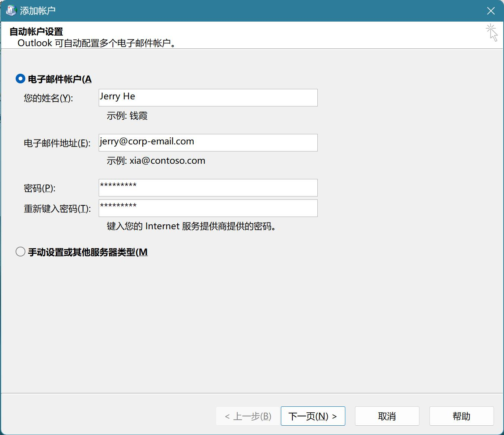Image resolution: width=504 pixels, height=435 pixels.
Task: Choose 手动设置或其他服务器类型 radio option
Action: coord(20,252)
